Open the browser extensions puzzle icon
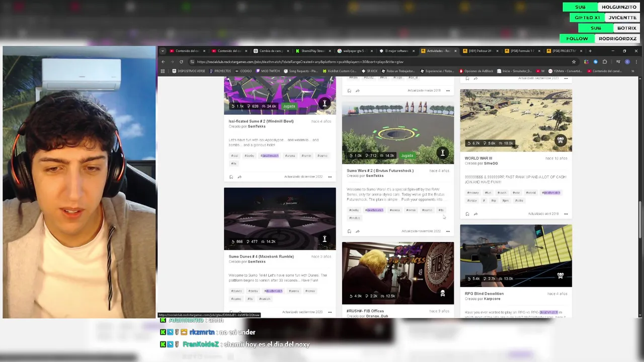 pos(605,62)
